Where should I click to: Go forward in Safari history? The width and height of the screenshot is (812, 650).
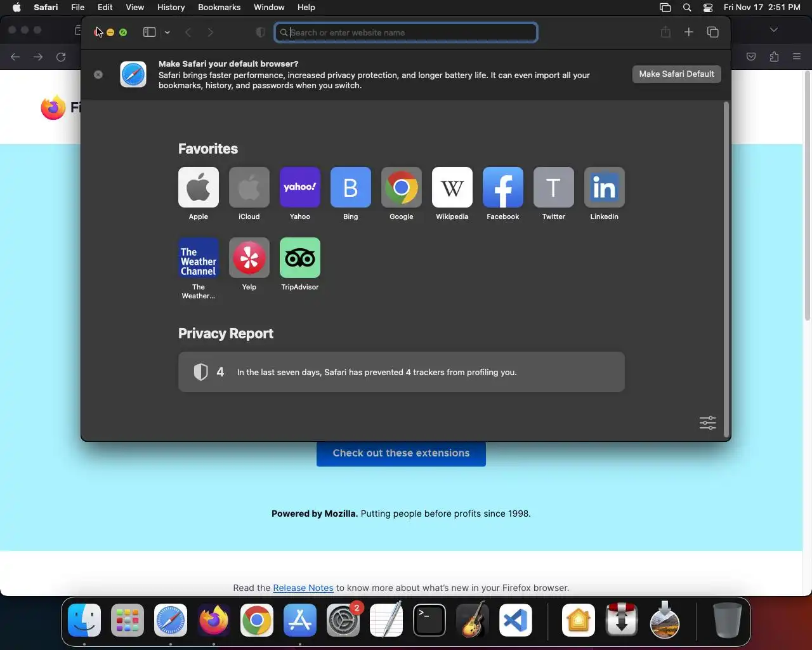tap(211, 32)
